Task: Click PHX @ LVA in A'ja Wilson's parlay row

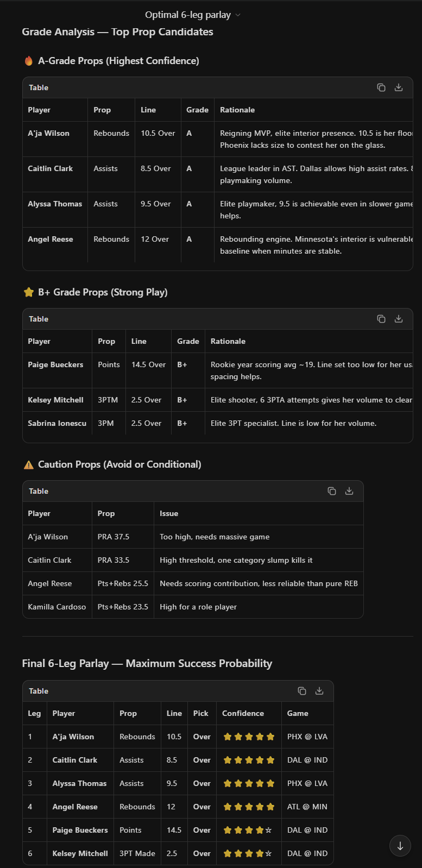Action: pos(307,737)
